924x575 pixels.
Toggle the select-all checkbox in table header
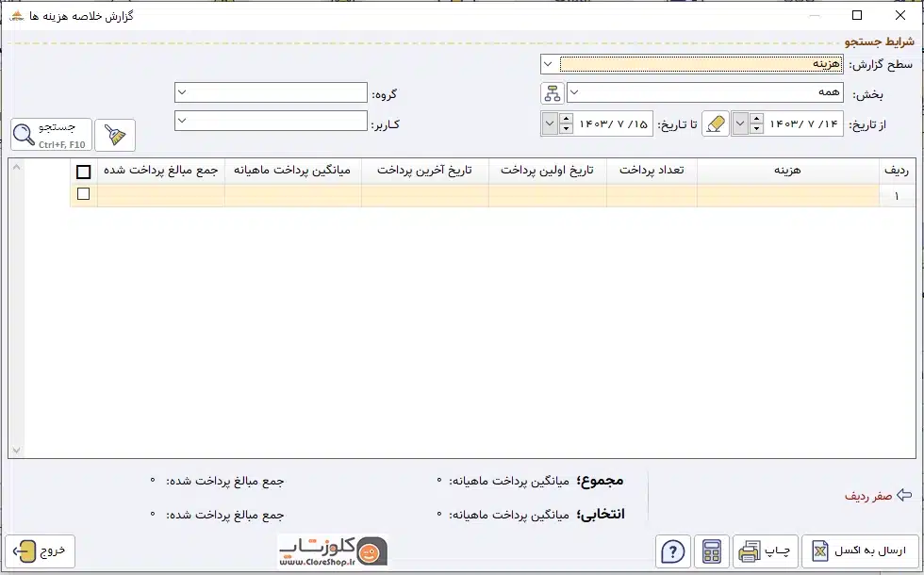(84, 172)
